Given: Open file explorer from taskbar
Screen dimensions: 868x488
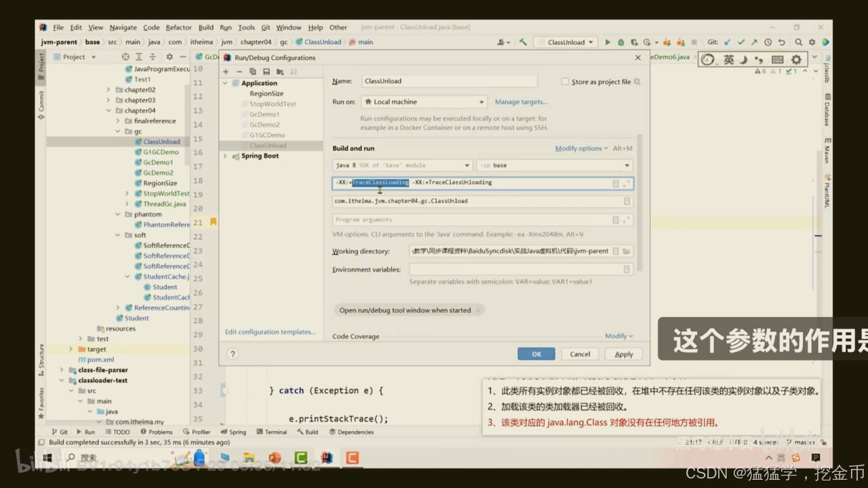Looking at the screenshot, I should (x=249, y=458).
